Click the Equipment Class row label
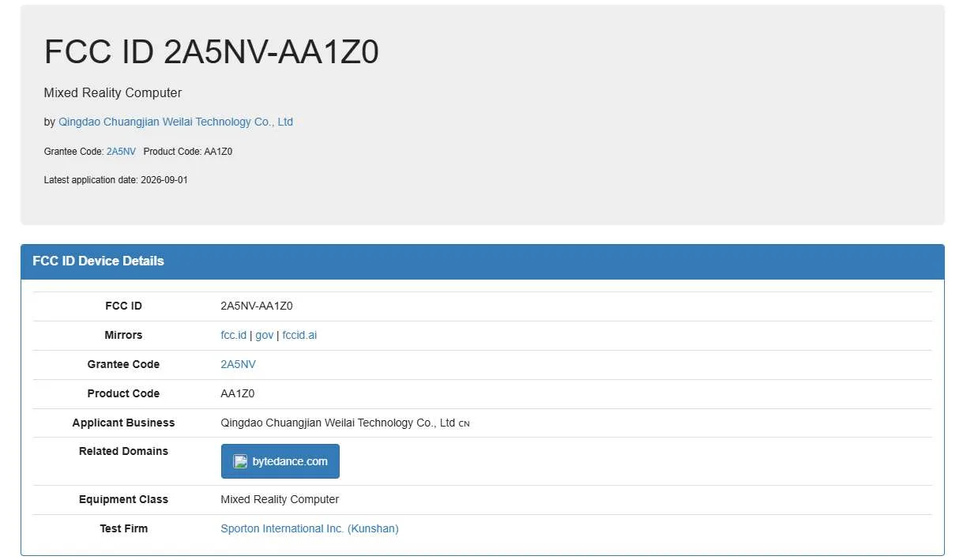This screenshot has height=560, width=963. pyautogui.click(x=123, y=499)
